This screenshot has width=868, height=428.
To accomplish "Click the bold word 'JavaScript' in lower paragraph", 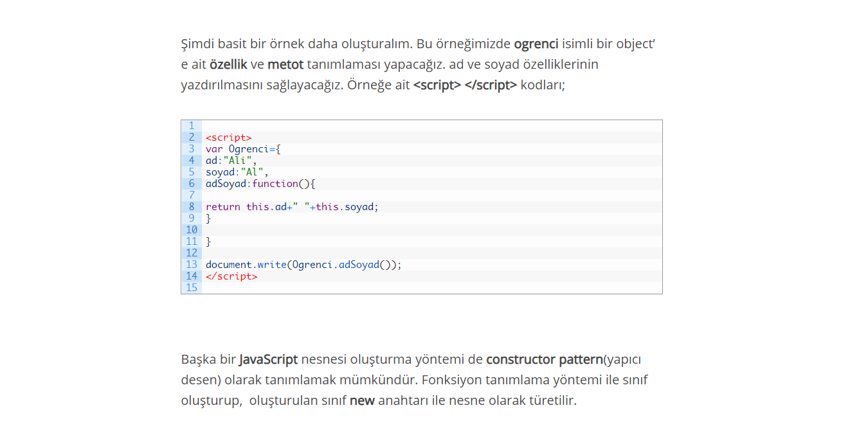I will (x=268, y=360).
